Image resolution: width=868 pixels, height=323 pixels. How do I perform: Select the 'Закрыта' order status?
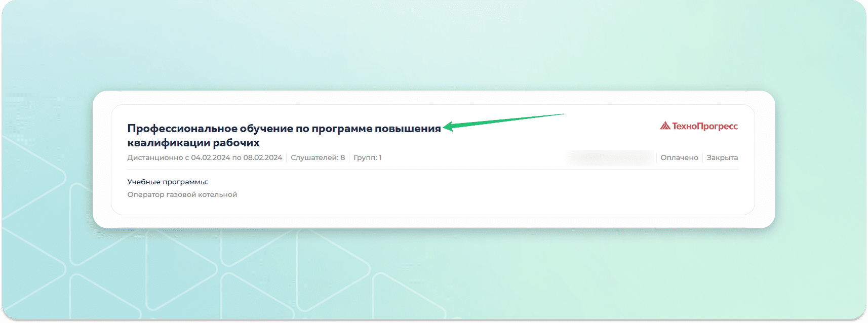point(722,157)
